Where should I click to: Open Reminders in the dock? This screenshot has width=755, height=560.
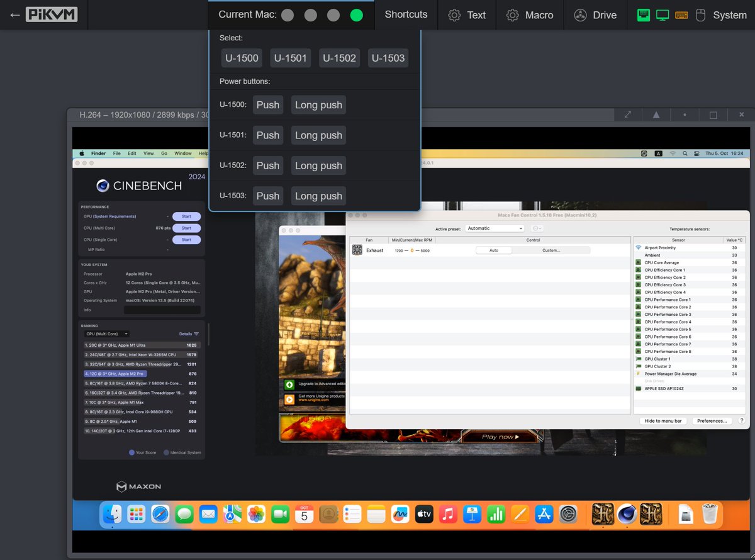[x=352, y=514]
